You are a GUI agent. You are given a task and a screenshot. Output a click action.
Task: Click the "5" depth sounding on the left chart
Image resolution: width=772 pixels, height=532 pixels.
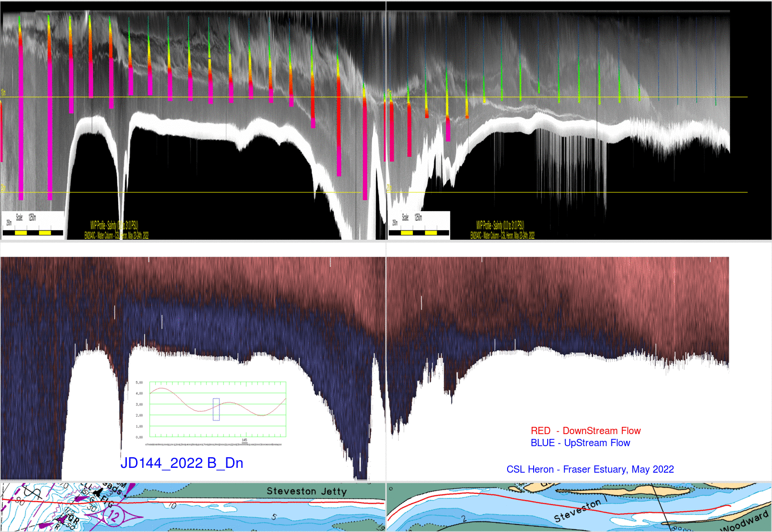click(274, 517)
